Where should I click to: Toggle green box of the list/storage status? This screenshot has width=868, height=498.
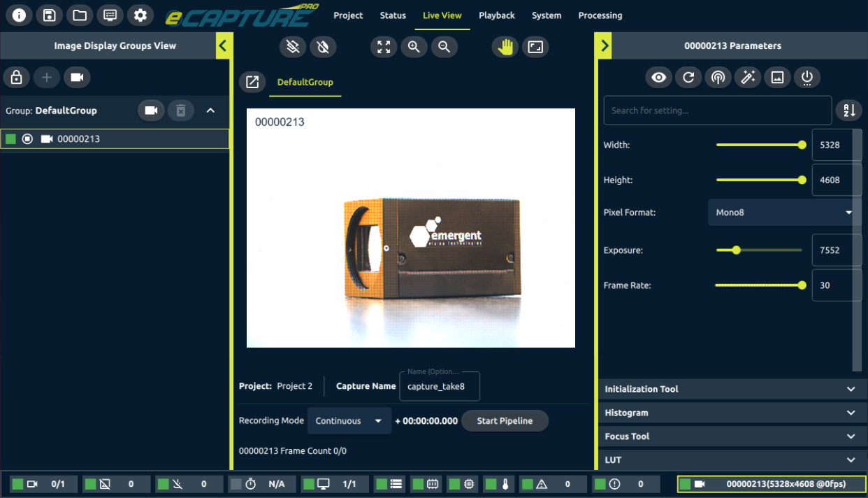coord(382,484)
